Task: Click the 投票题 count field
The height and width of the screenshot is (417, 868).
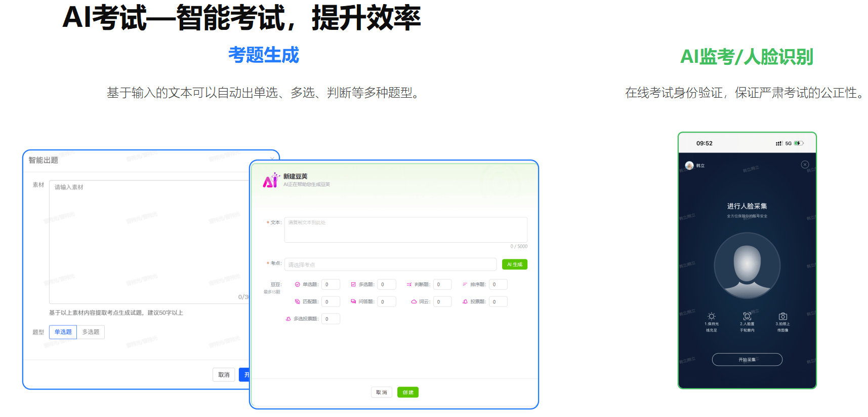Action: [x=498, y=302]
